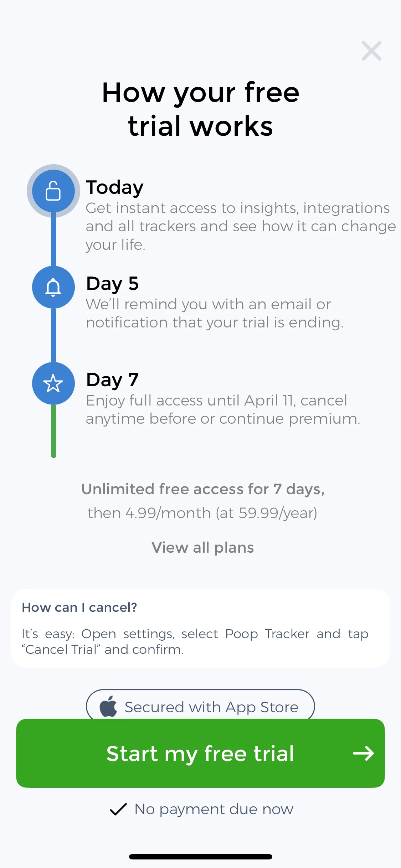401x868 pixels.
Task: Close the free trial screen
Action: point(371,51)
